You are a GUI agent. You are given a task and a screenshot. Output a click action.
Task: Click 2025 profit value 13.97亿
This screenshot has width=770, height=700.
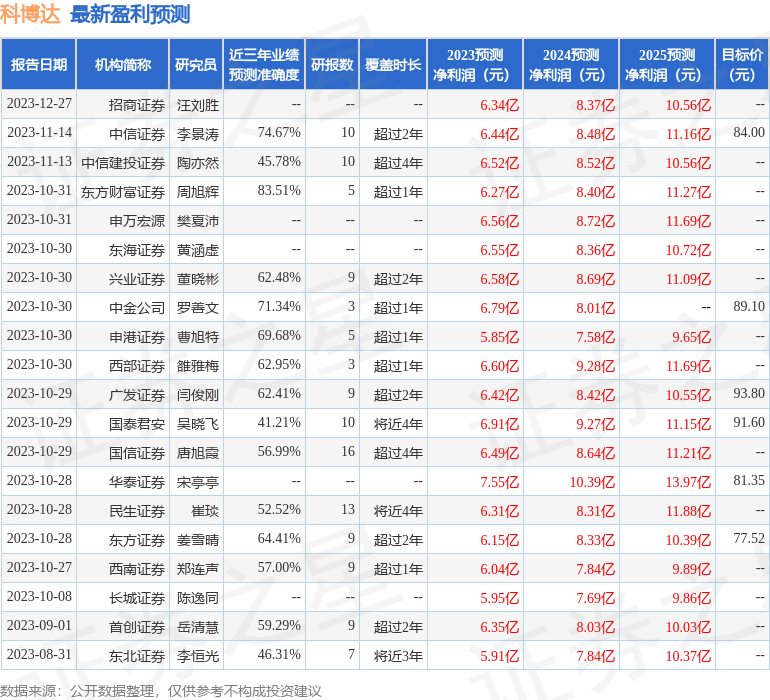click(688, 482)
